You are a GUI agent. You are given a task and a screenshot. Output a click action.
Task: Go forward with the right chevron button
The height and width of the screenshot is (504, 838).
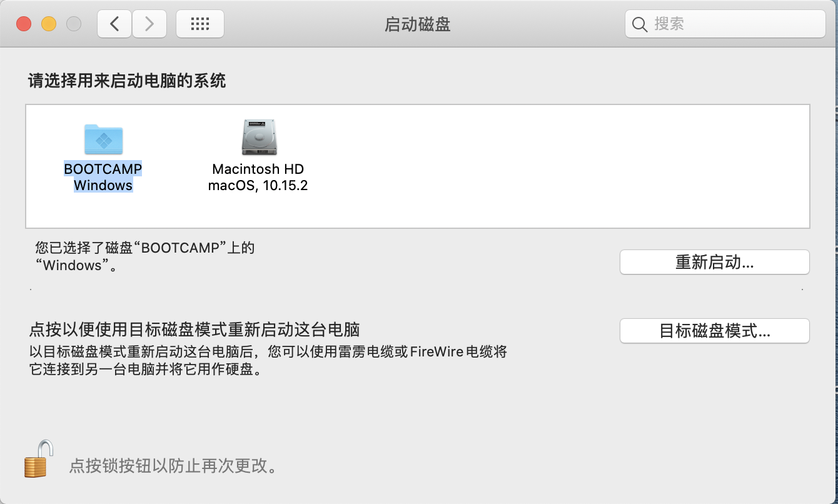149,24
